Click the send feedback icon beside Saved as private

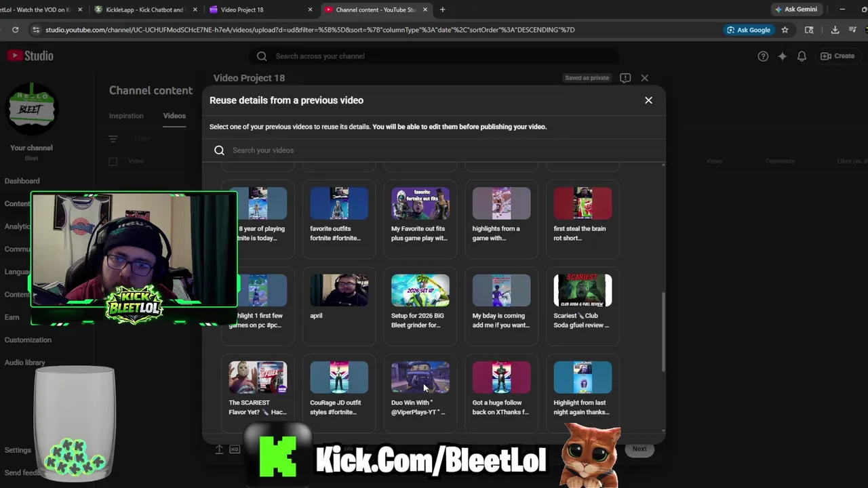coord(625,78)
